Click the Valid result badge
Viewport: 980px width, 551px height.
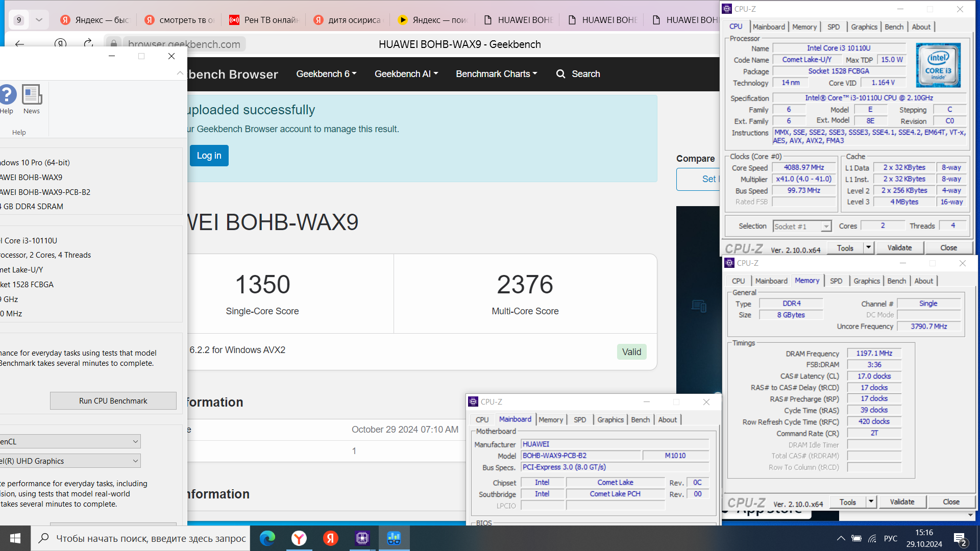(x=631, y=352)
